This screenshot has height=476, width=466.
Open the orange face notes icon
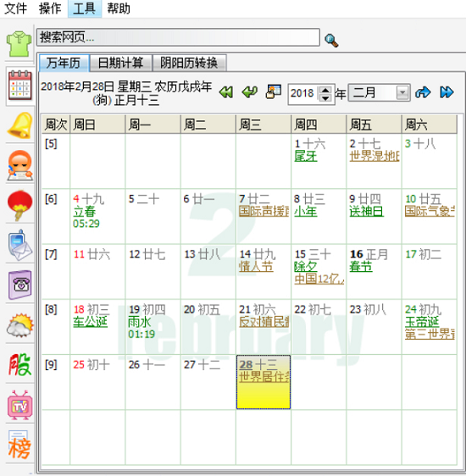point(20,165)
